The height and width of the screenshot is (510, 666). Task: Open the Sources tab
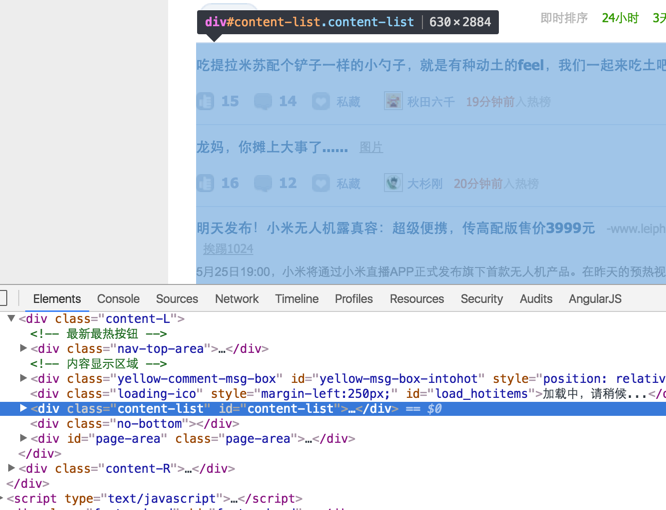(177, 299)
